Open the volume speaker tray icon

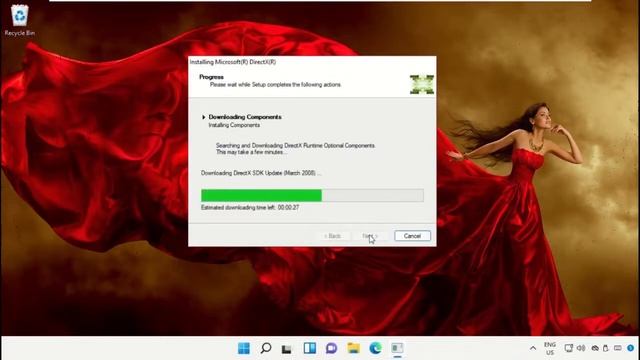click(x=581, y=348)
